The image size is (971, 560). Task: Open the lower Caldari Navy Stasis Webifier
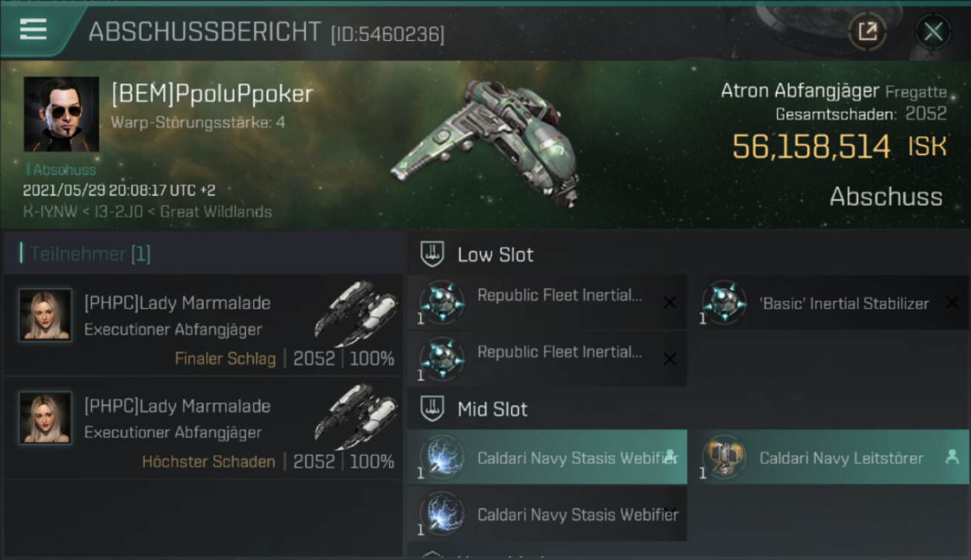tap(547, 514)
